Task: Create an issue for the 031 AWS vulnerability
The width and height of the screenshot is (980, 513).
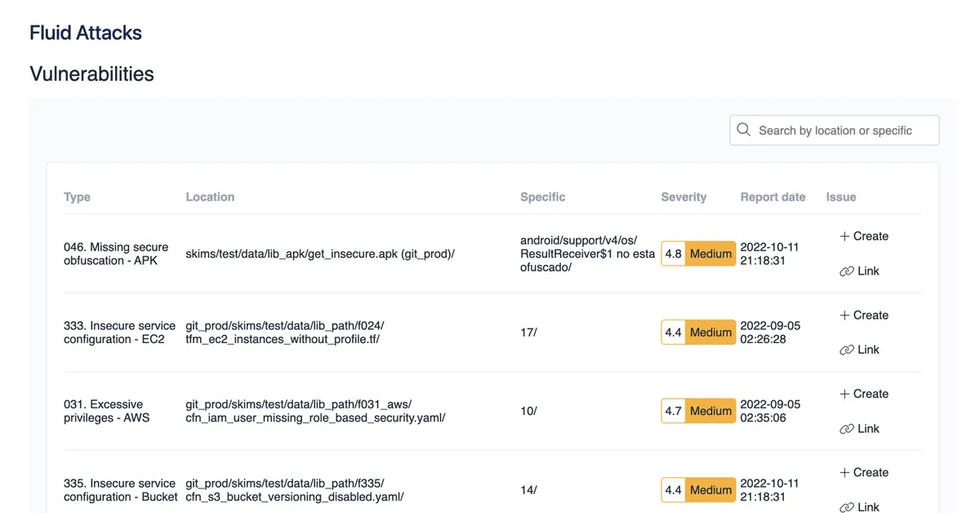Action: (x=864, y=394)
